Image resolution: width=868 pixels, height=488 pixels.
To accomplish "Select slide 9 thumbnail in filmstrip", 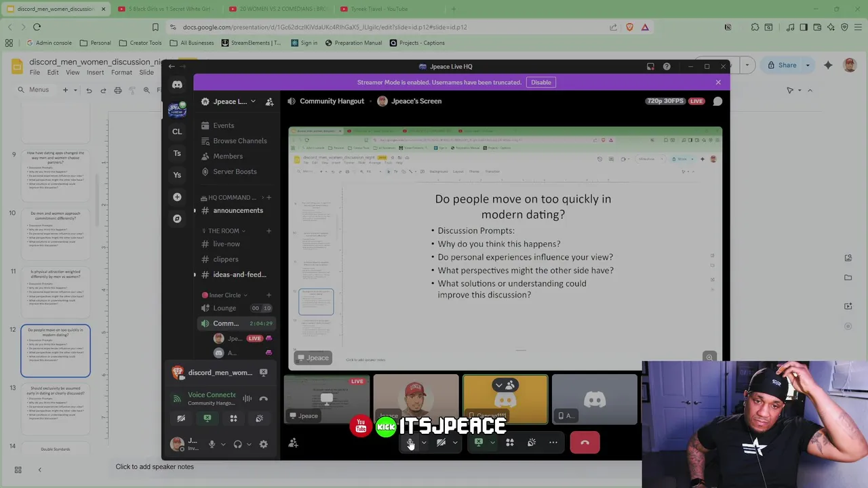I will (56, 175).
